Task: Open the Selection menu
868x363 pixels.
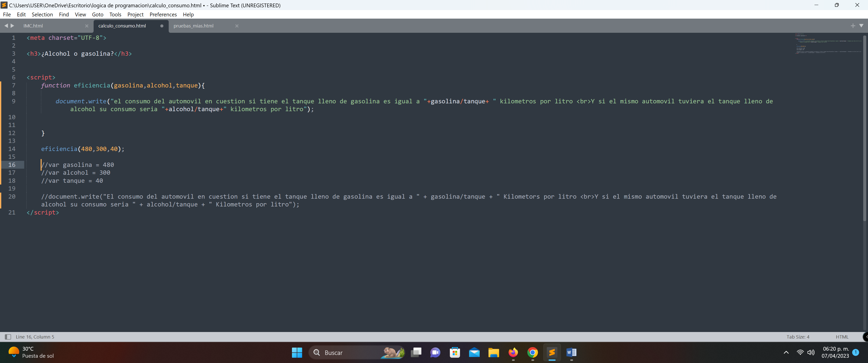Action: 42,14
